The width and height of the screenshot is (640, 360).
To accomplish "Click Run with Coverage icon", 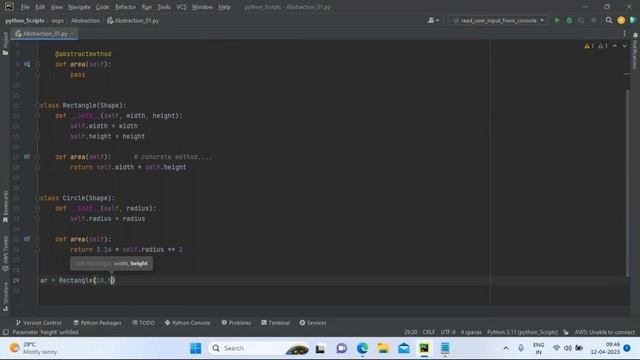I will pos(581,20).
